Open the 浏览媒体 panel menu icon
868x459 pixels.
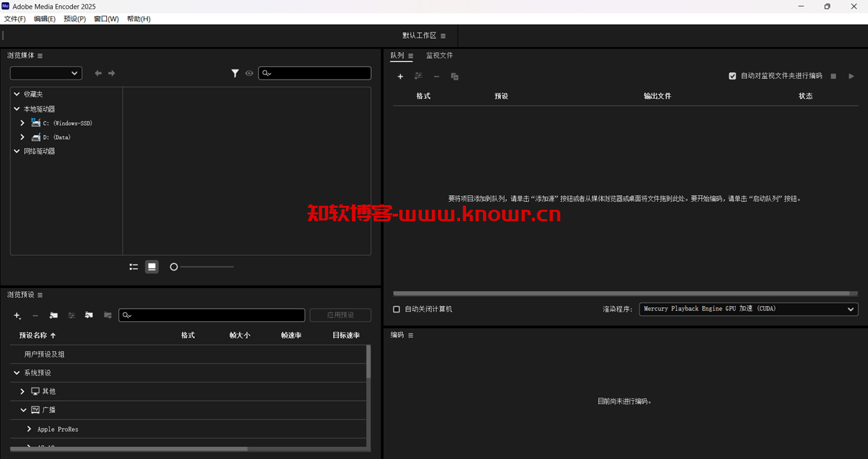(x=40, y=56)
